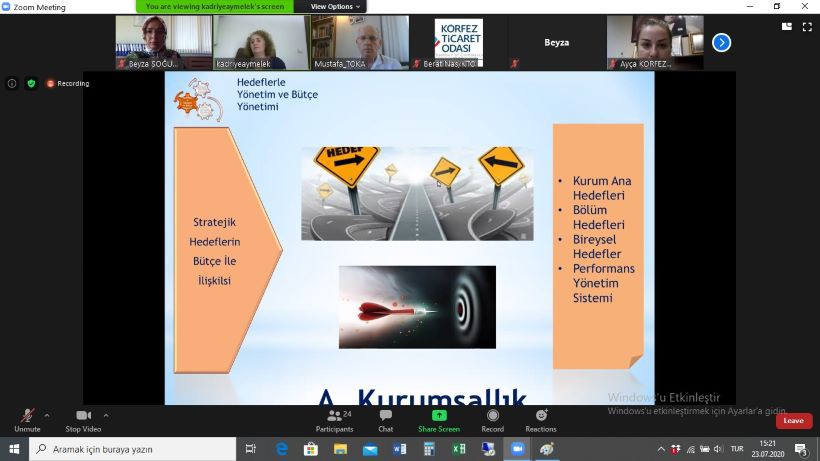Click the TUR keyboard language indicator
Image resolution: width=820 pixels, height=461 pixels.
737,449
